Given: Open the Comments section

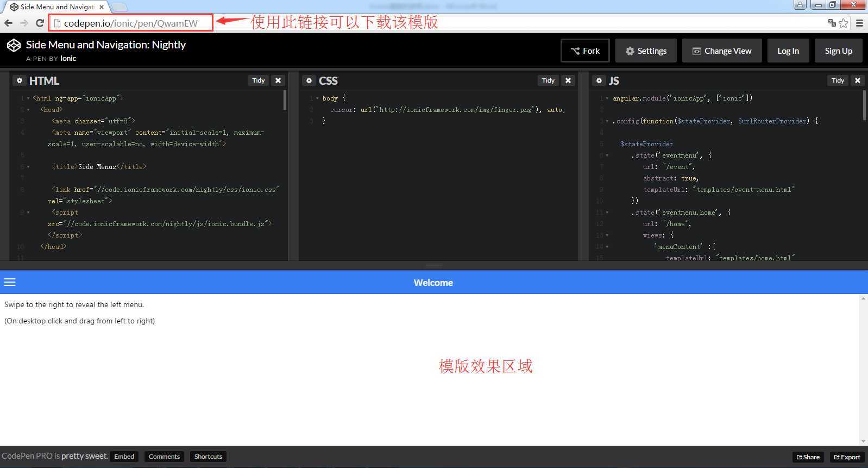Looking at the screenshot, I should [164, 457].
